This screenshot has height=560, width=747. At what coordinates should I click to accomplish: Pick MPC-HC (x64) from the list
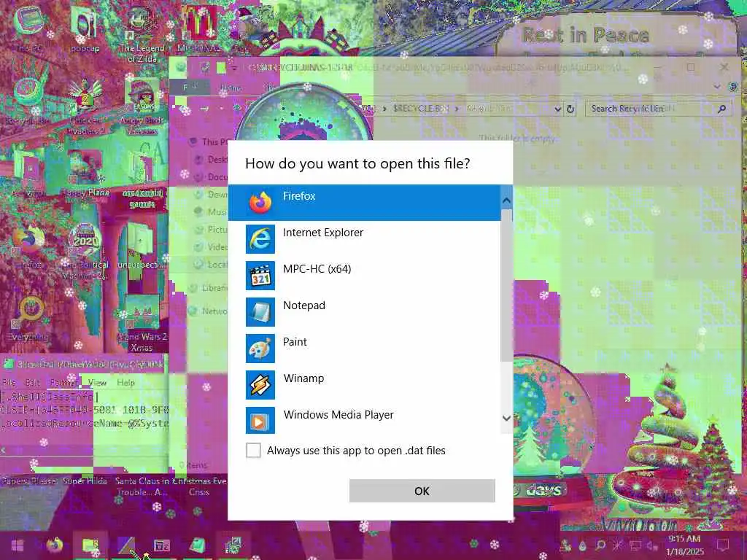[365, 275]
